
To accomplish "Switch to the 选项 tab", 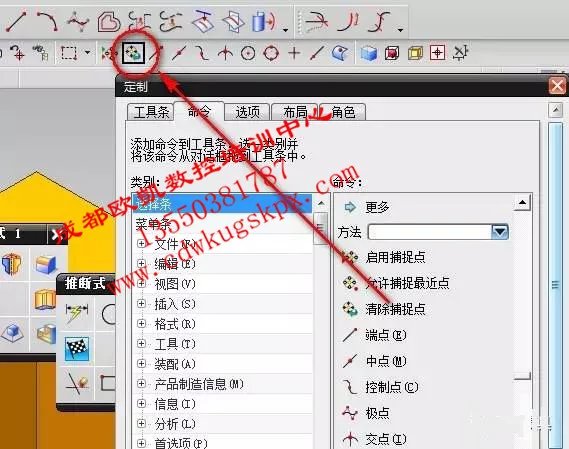I will 247,112.
